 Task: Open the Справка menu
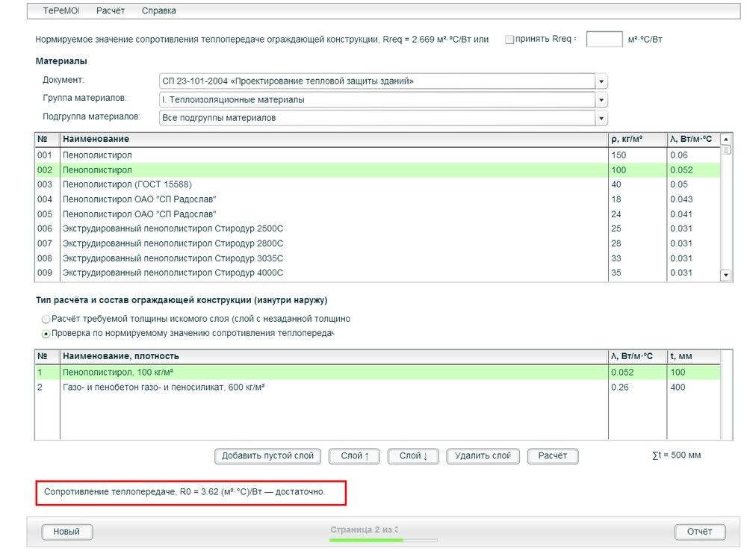point(158,11)
